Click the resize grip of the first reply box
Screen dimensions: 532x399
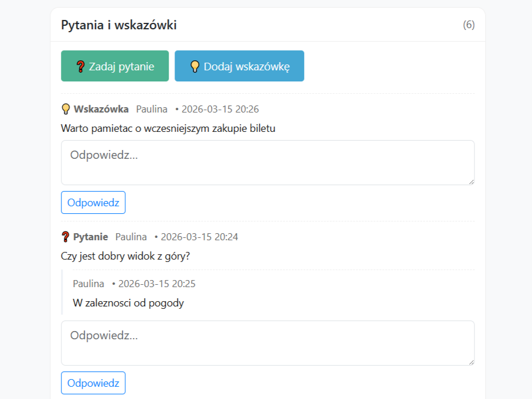click(470, 182)
